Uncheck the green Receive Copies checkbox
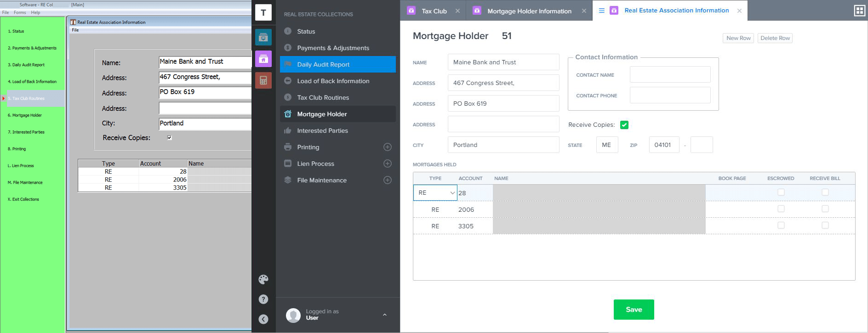This screenshot has height=333, width=868. tap(624, 125)
